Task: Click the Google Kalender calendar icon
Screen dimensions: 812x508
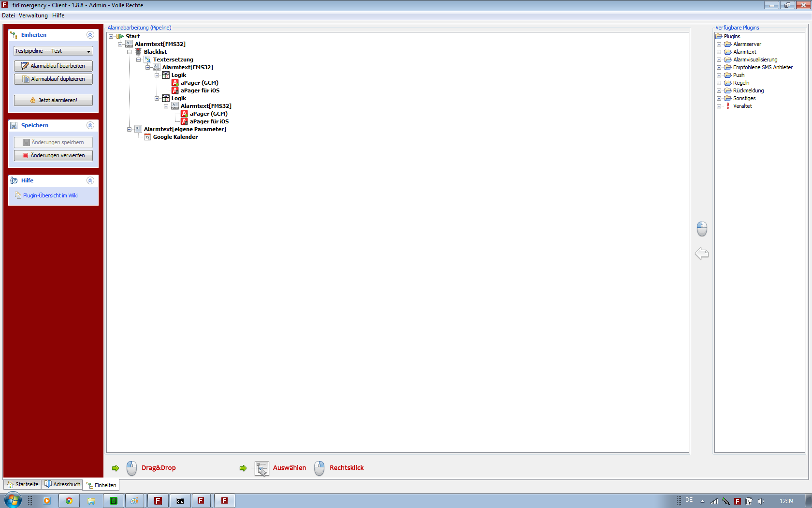Action: [147, 137]
